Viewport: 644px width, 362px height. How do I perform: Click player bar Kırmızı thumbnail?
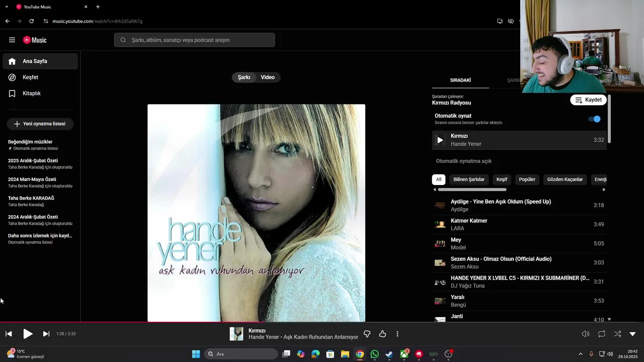[236, 334]
